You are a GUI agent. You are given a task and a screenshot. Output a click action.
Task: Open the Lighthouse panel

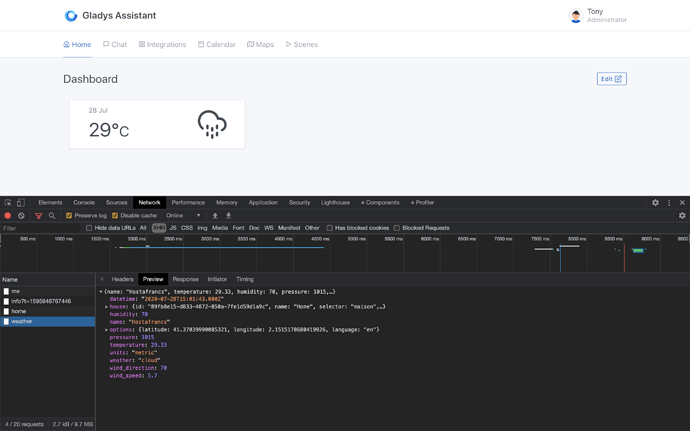335,203
